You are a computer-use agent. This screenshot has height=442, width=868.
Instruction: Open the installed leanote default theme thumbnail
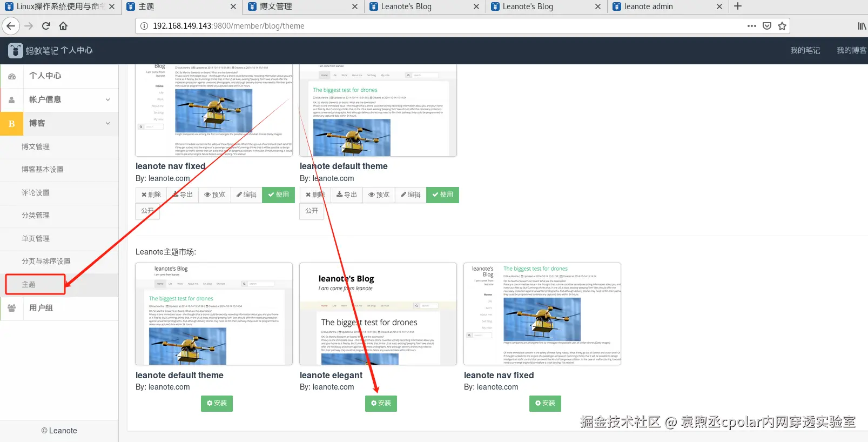378,110
